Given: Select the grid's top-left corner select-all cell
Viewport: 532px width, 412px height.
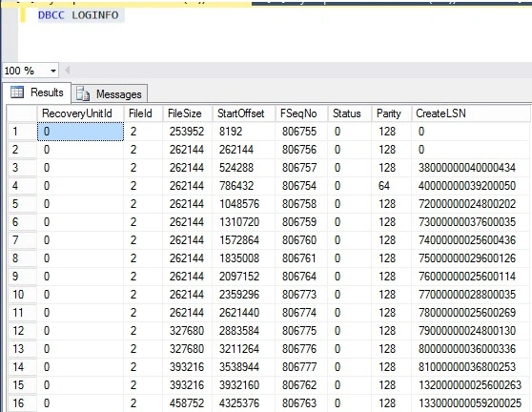Looking at the screenshot, I should click(22, 113).
